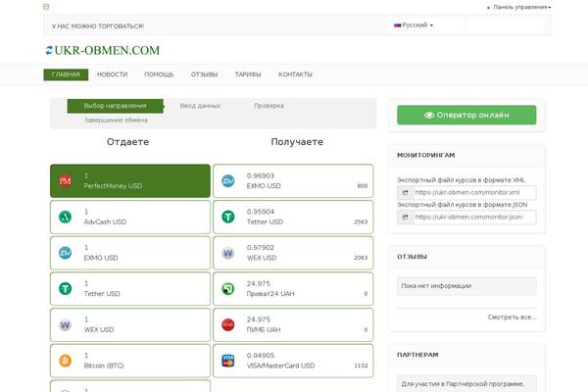Click the Приват24 UAH green icon
The width and height of the screenshot is (588, 392).
coord(228,289)
